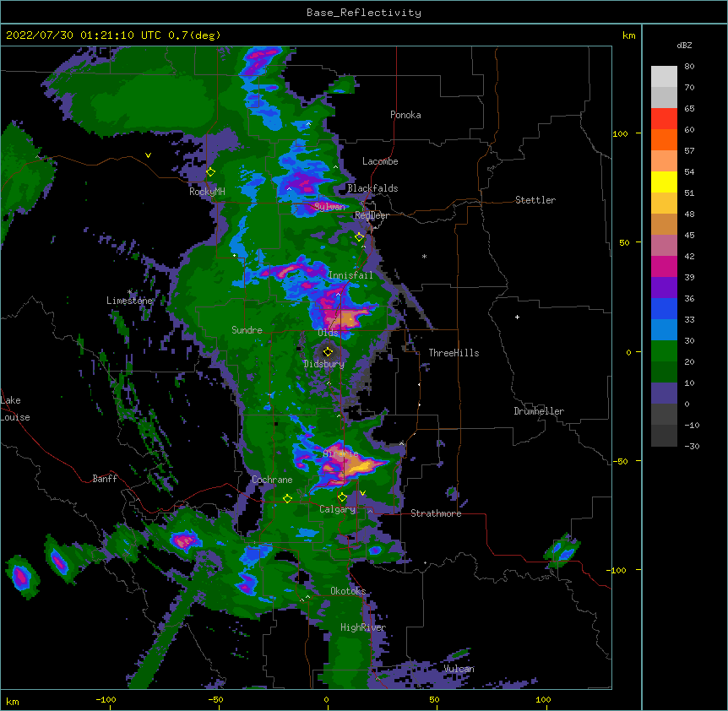Viewport: 728px width, 711px height.
Task: Select the yellow diamond marker below RedDeer
Action: pyautogui.click(x=360, y=237)
